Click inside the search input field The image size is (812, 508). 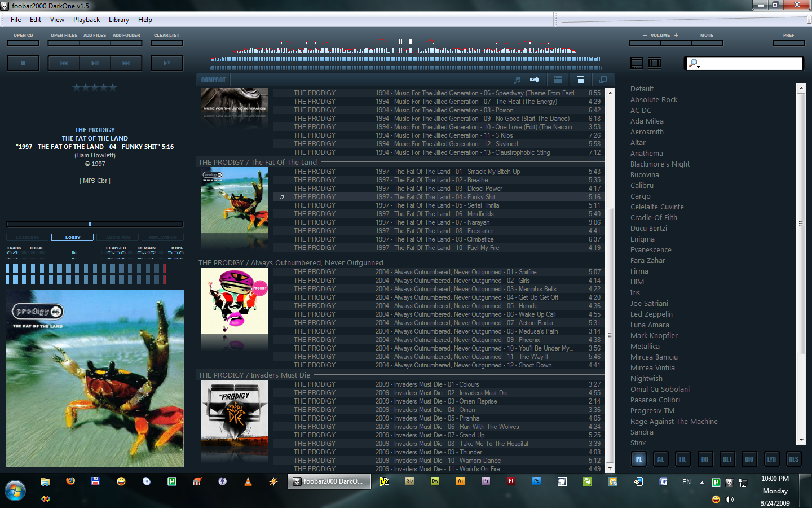click(751, 63)
